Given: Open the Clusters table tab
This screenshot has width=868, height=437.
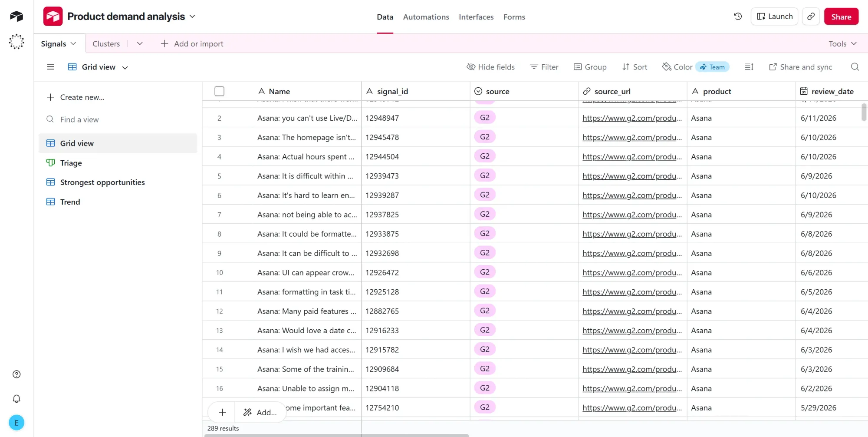Looking at the screenshot, I should tap(106, 43).
